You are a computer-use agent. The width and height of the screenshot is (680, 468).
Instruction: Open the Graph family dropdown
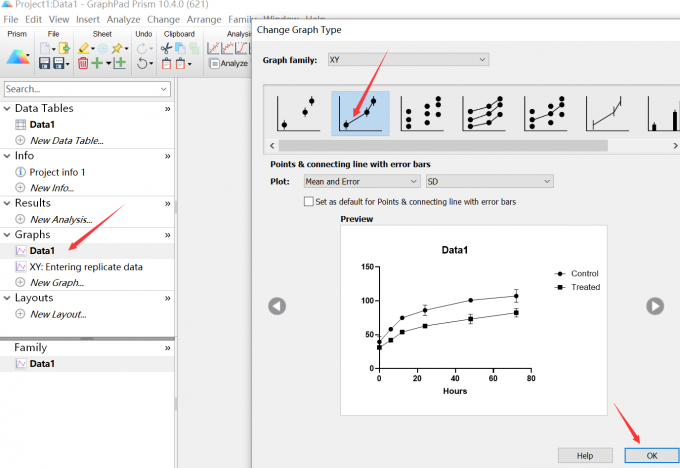click(408, 59)
